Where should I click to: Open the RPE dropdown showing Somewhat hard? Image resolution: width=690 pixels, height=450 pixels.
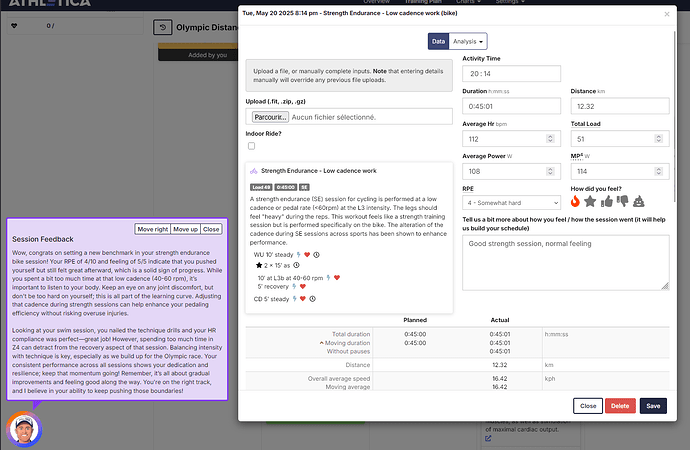(x=511, y=203)
